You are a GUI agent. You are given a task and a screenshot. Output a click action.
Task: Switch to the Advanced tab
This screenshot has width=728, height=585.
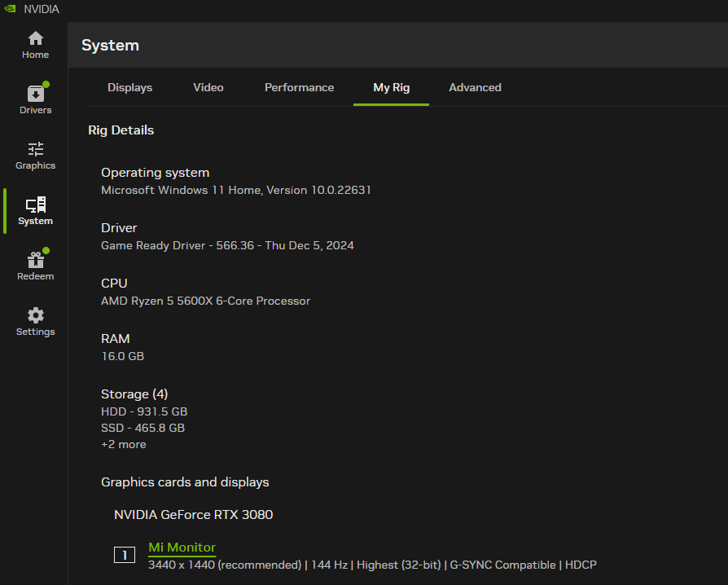[x=475, y=87]
